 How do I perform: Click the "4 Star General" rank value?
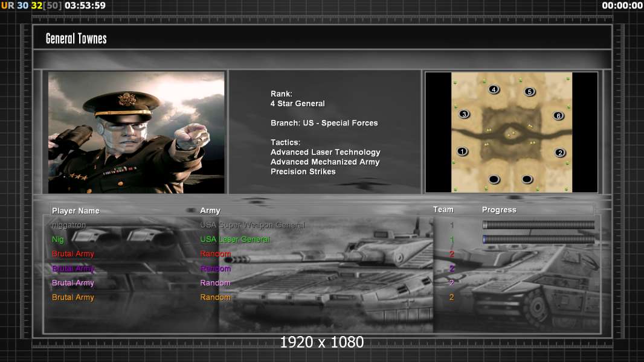coord(297,103)
